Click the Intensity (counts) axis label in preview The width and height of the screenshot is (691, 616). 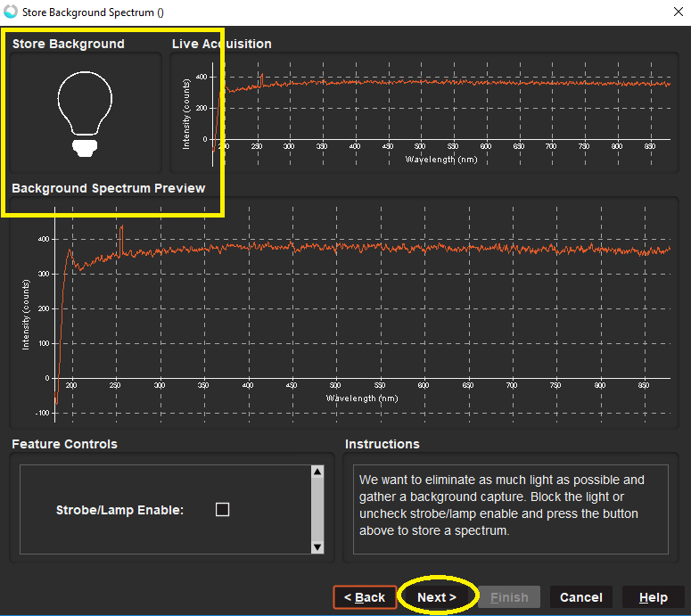click(26, 312)
